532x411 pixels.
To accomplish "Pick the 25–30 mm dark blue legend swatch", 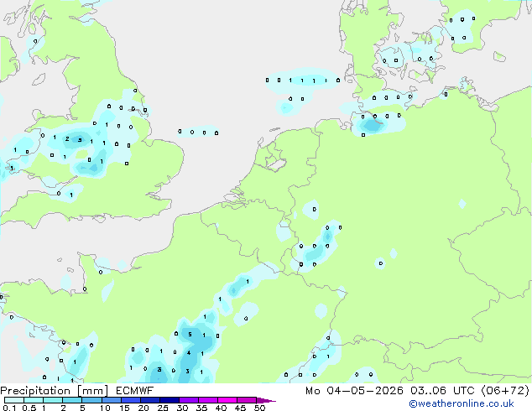I will 169,400.
